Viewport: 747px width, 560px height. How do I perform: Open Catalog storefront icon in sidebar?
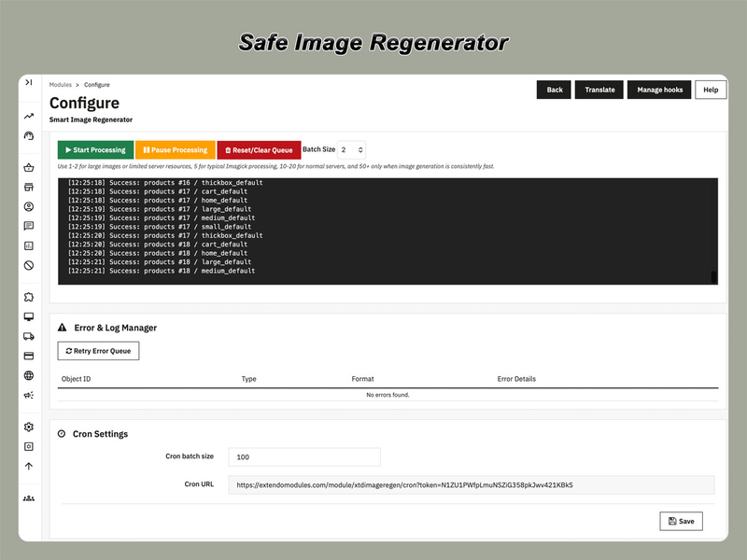29,187
